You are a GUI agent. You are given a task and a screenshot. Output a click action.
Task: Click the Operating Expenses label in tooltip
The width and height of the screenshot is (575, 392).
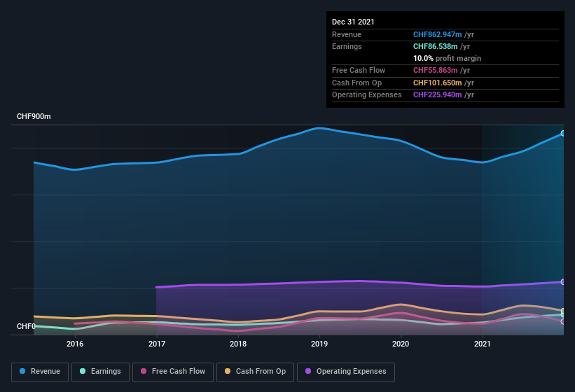pos(367,95)
